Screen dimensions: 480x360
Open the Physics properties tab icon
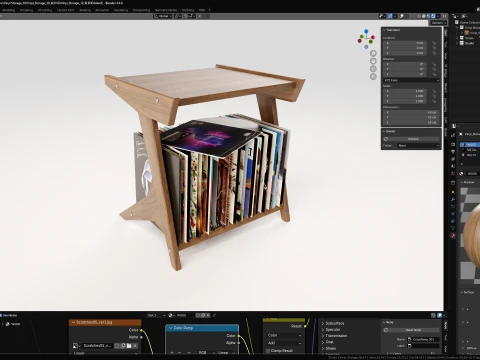click(453, 214)
